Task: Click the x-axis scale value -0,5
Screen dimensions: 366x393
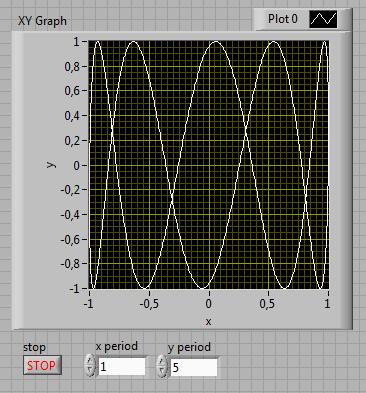Action: click(149, 304)
